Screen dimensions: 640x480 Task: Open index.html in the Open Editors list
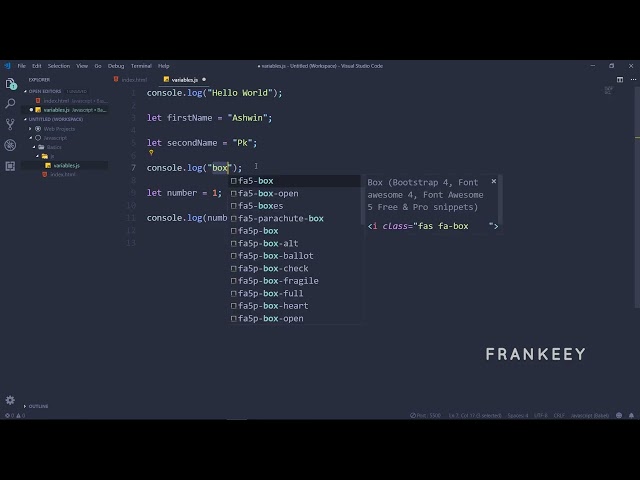pos(65,101)
